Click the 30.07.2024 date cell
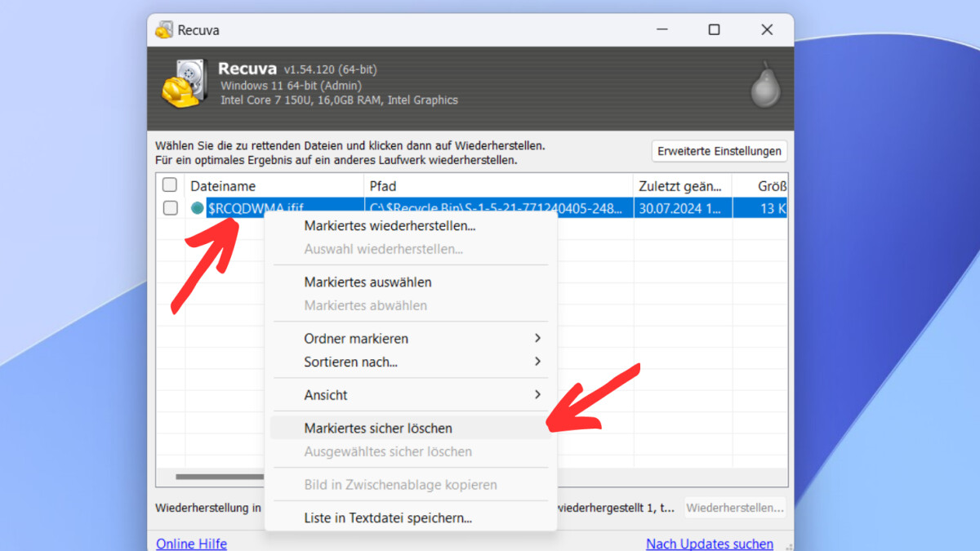 click(681, 208)
